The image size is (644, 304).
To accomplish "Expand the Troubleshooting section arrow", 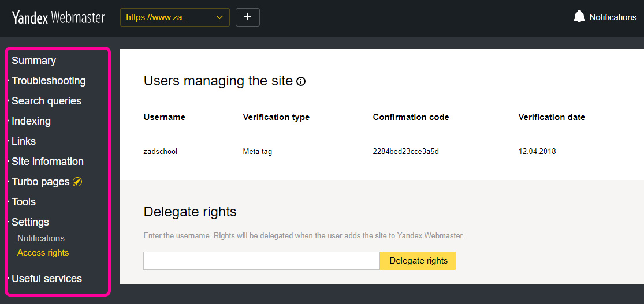I will [x=8, y=81].
